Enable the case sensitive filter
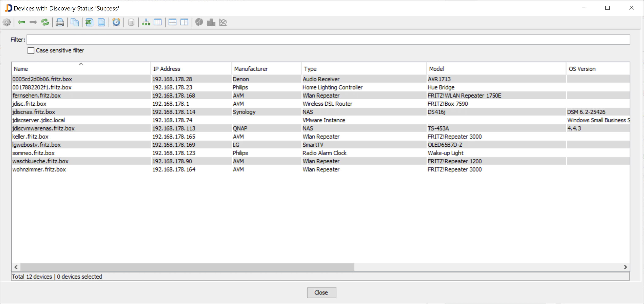This screenshot has height=304, width=644. click(31, 50)
